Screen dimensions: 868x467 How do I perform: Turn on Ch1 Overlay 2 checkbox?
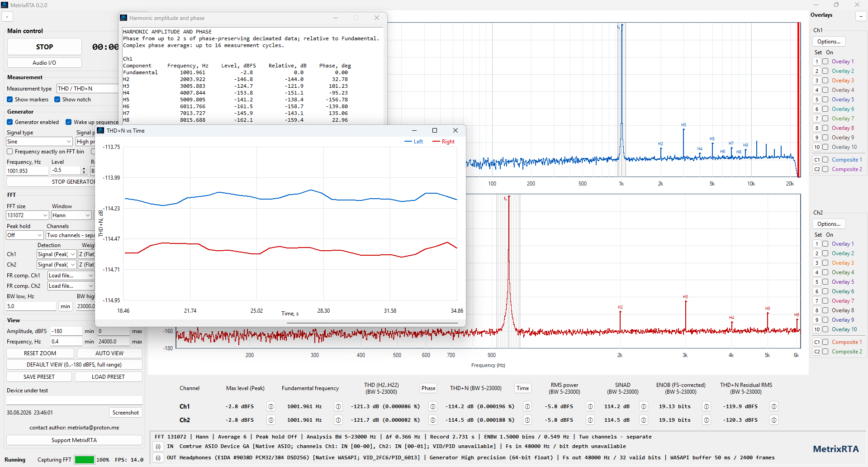825,71
